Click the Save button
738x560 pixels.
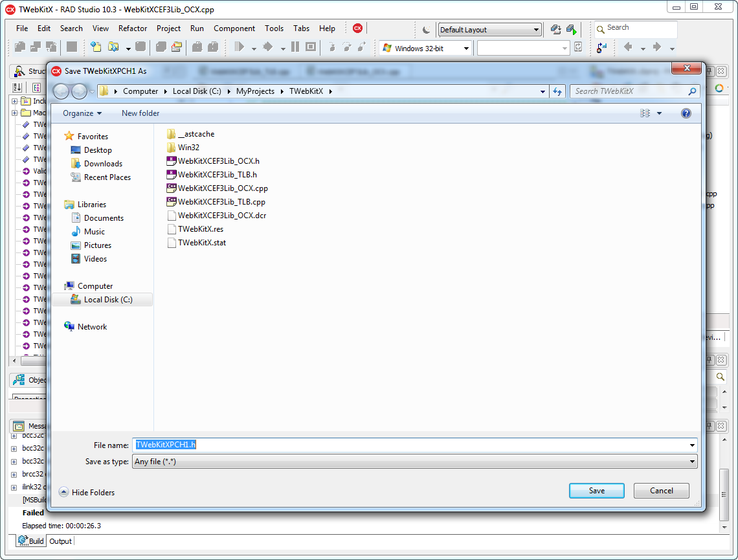(597, 491)
